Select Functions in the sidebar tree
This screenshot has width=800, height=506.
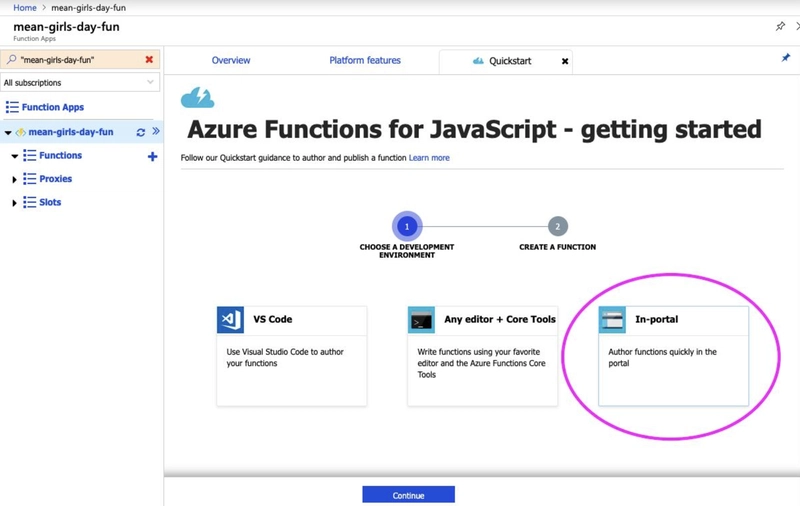60,156
